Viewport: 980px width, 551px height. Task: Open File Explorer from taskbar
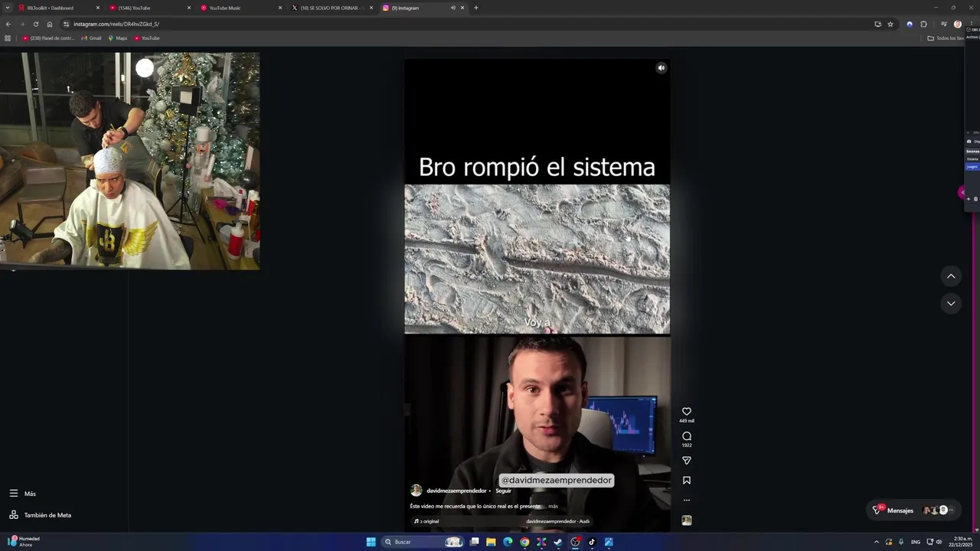tap(491, 542)
